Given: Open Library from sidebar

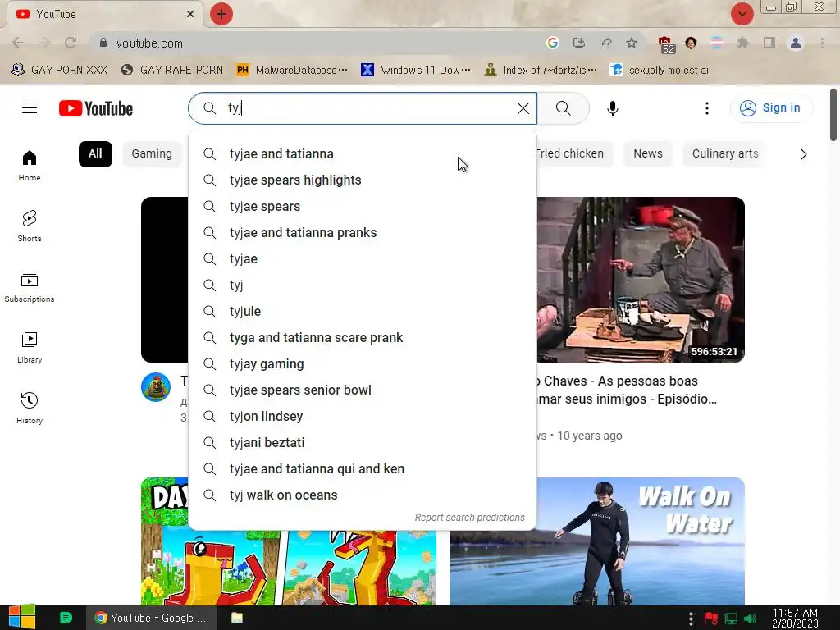Looking at the screenshot, I should [x=30, y=348].
